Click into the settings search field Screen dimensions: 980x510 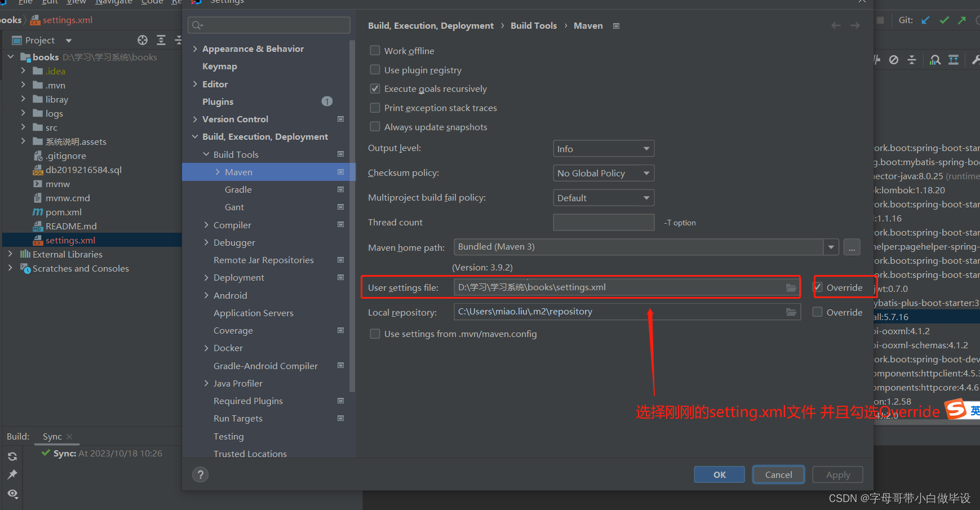coord(269,25)
